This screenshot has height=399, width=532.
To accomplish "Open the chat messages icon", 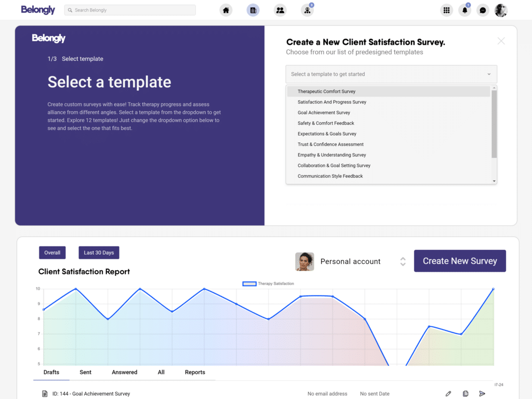I will coord(483,10).
